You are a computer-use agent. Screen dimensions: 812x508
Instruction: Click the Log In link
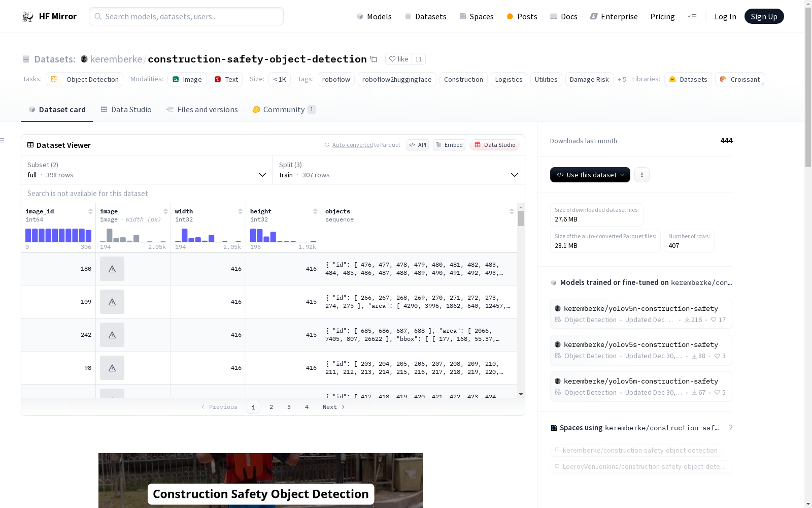point(725,17)
